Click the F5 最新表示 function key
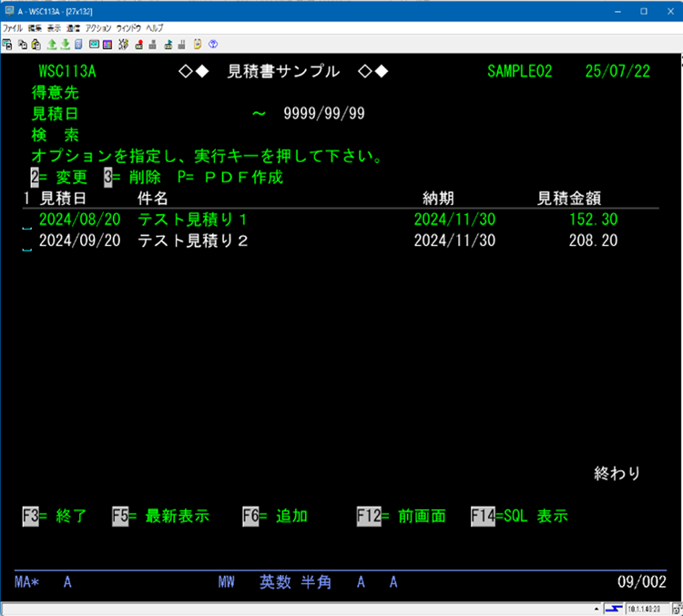Screen dimensions: 683x616 tap(160, 516)
